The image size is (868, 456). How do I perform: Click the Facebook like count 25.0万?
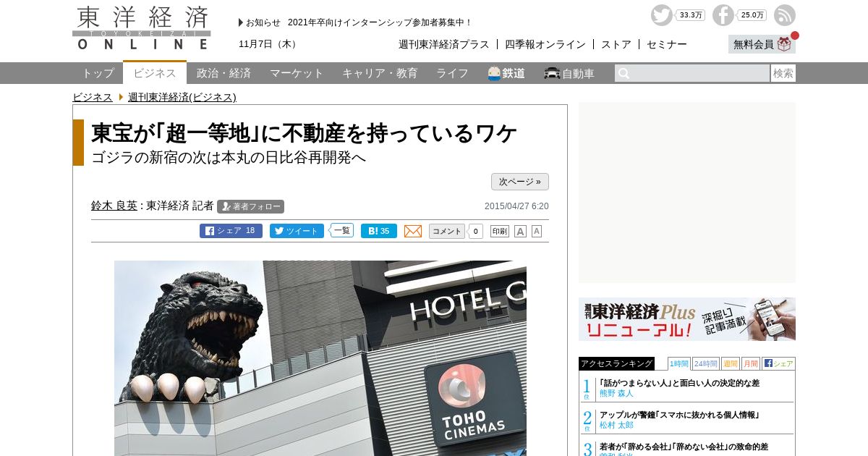[x=753, y=15]
